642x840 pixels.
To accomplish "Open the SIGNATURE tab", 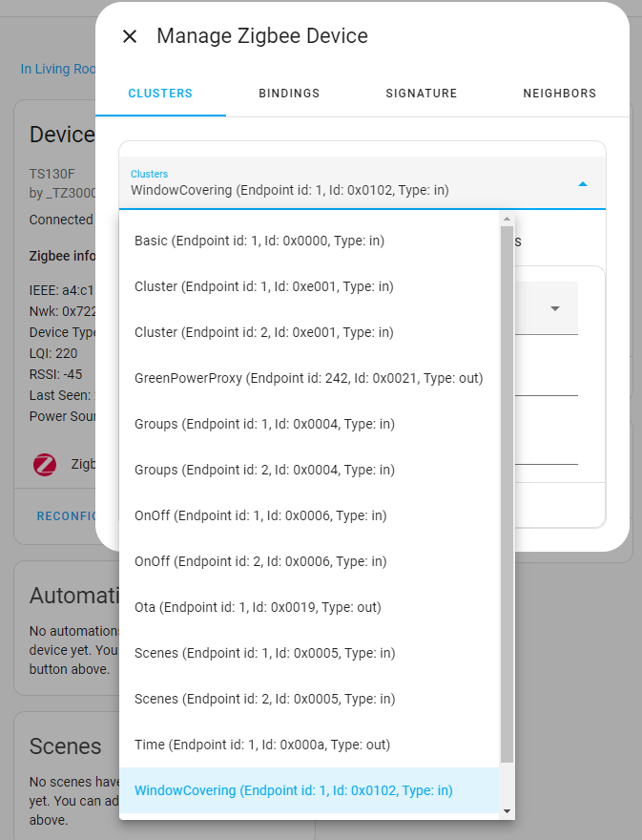I will pyautogui.click(x=421, y=93).
